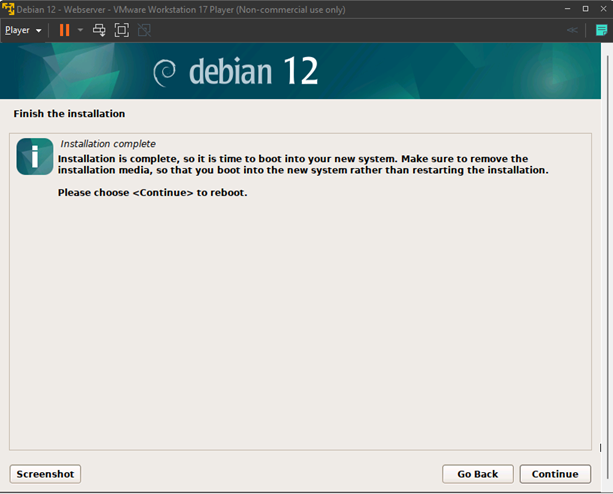
Task: Click the double chevron collapse icon
Action: pyautogui.click(x=572, y=30)
